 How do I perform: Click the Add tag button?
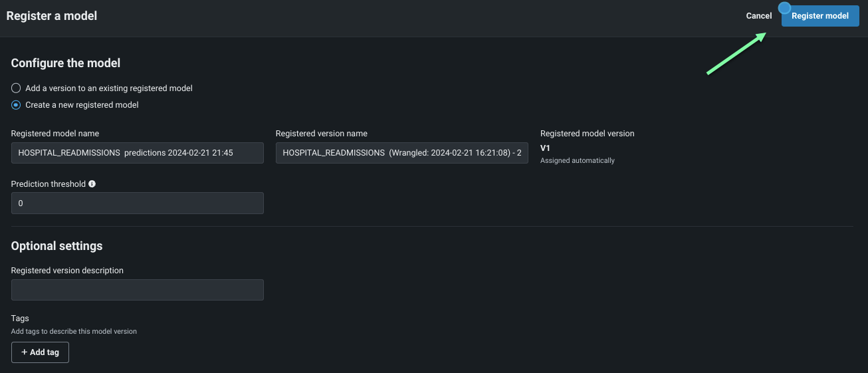click(40, 352)
